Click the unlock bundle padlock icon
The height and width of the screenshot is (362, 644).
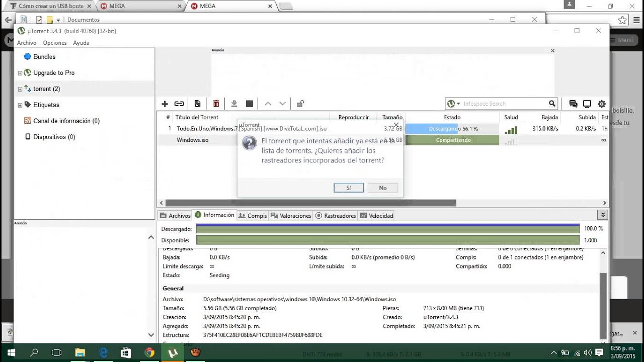pos(300,104)
